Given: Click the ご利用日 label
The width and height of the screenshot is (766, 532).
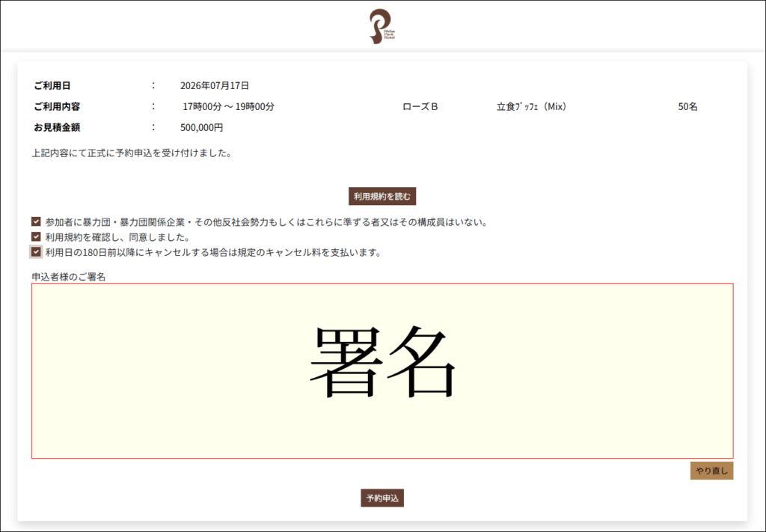Looking at the screenshot, I should 52,86.
